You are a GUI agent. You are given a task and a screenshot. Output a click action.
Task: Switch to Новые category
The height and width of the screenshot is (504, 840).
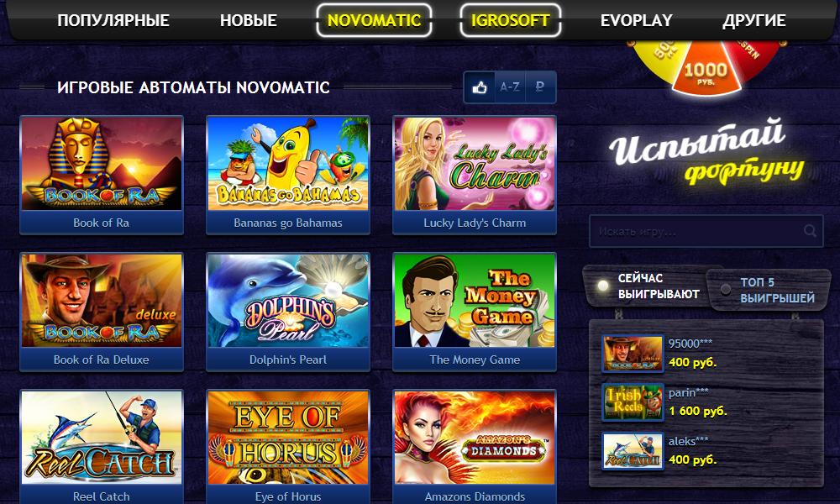pos(248,20)
